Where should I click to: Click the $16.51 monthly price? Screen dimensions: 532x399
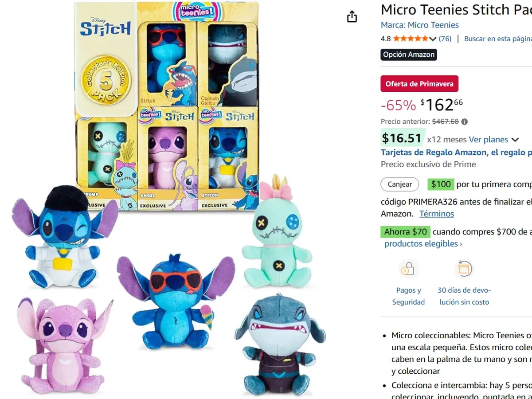pos(402,138)
